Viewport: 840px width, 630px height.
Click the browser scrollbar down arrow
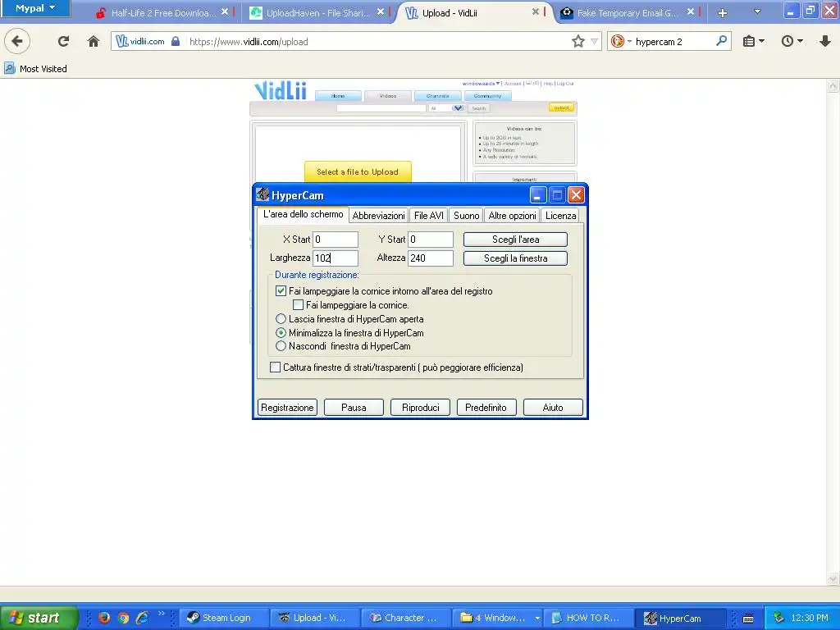pos(833,578)
